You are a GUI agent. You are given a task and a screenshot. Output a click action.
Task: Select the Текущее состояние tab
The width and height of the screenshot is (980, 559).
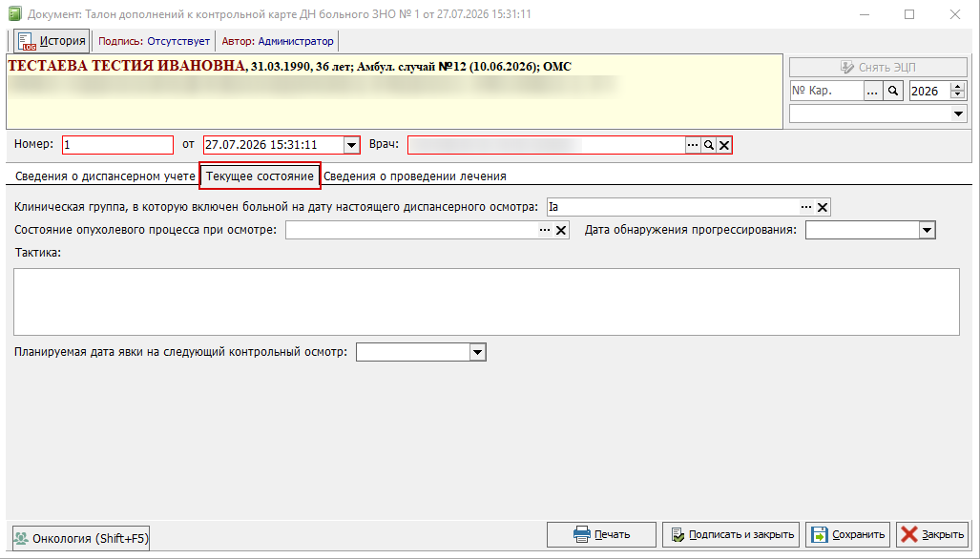coord(260,176)
